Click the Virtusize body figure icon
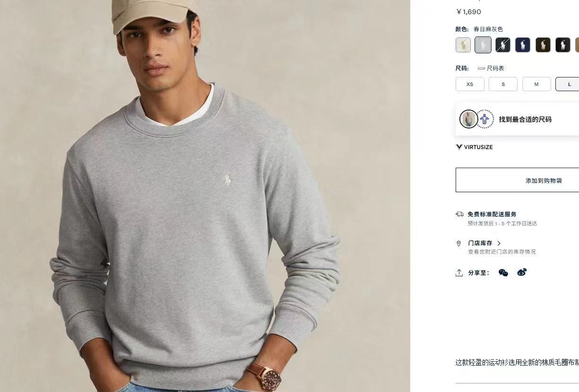The image size is (579, 392). pyautogui.click(x=485, y=119)
